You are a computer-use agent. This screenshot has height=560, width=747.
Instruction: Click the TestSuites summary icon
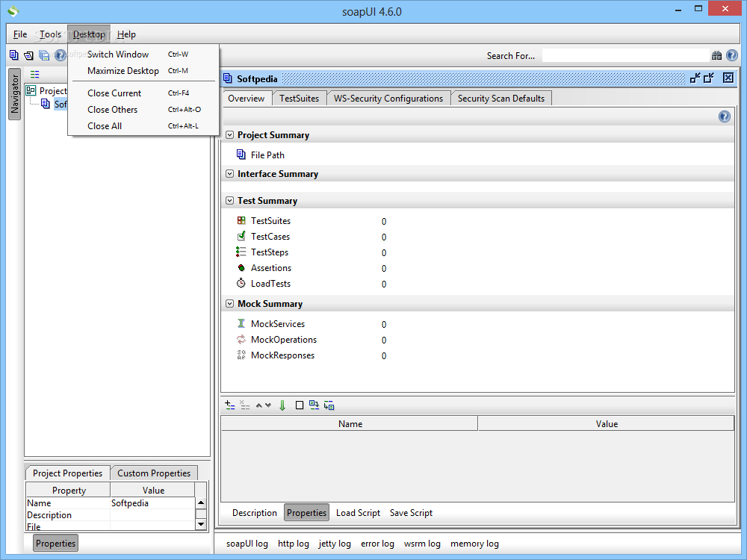[241, 220]
